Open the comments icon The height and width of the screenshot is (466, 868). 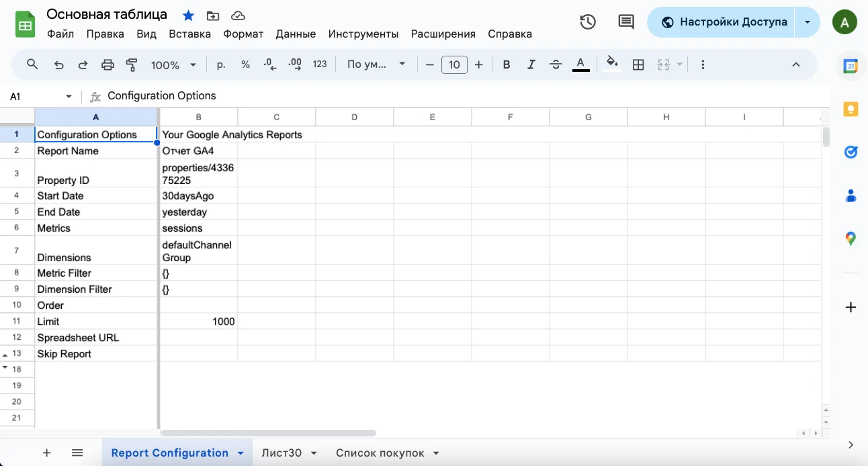625,22
